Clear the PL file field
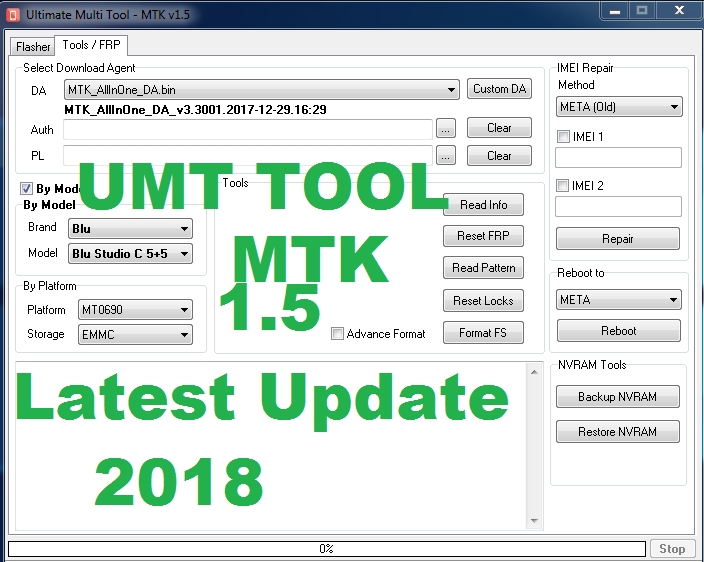704x562 pixels. coord(499,156)
